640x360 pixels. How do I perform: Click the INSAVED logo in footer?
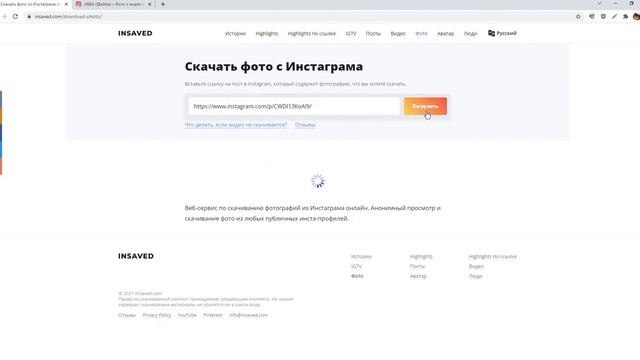coord(136,256)
